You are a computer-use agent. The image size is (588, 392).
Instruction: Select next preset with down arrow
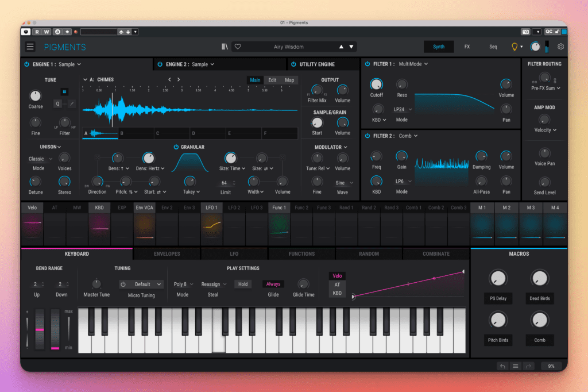pyautogui.click(x=351, y=47)
